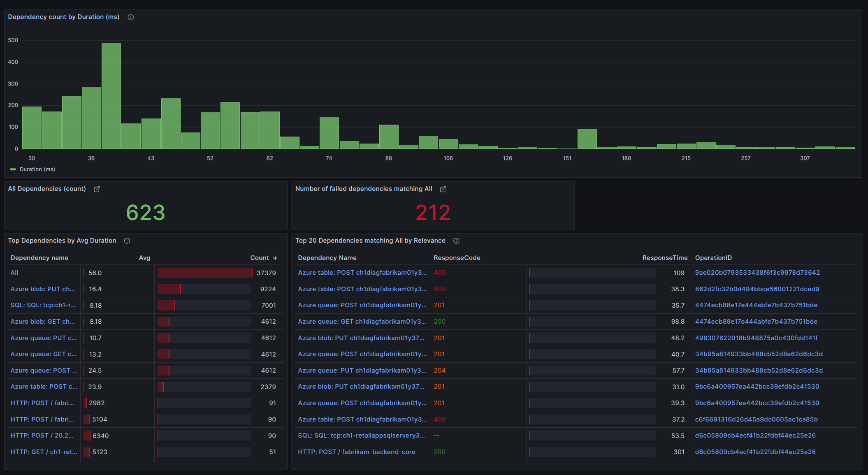Click the Count column sort arrow
The width and height of the screenshot is (868, 475).
pos(275,258)
